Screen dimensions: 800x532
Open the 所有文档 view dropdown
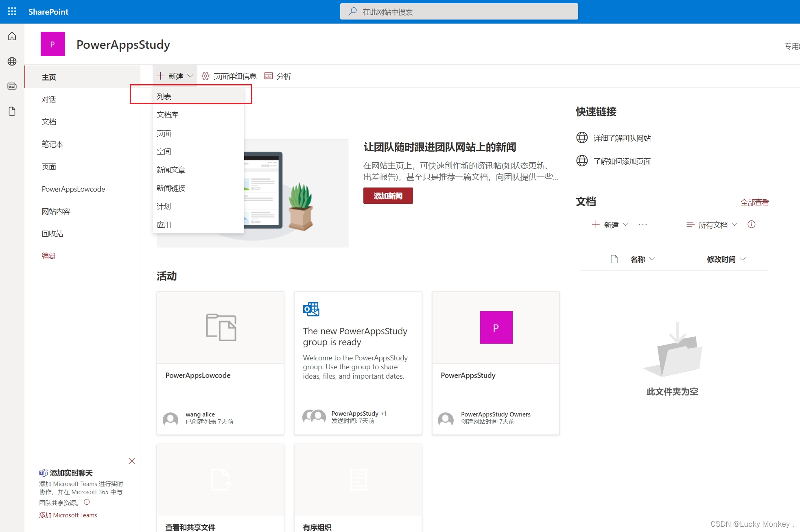pyautogui.click(x=712, y=225)
